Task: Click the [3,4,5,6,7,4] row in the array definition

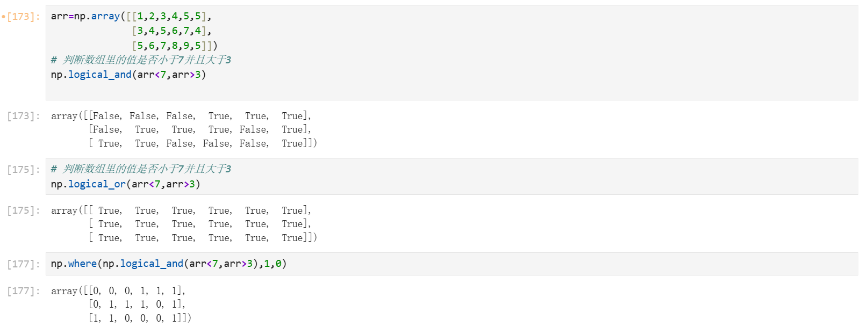Action: point(171,31)
